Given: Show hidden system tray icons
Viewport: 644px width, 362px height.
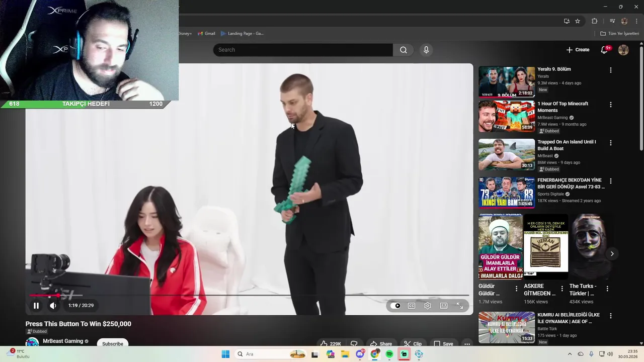Looking at the screenshot, I should click(570, 354).
